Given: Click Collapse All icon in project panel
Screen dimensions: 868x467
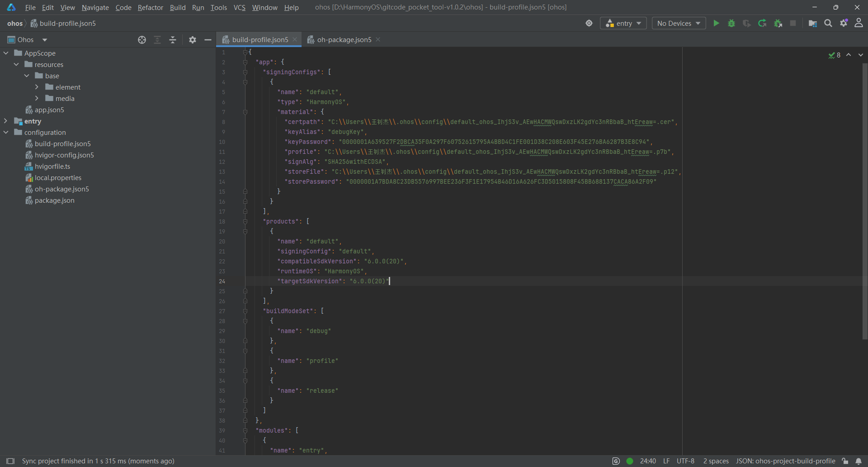Looking at the screenshot, I should (x=173, y=40).
